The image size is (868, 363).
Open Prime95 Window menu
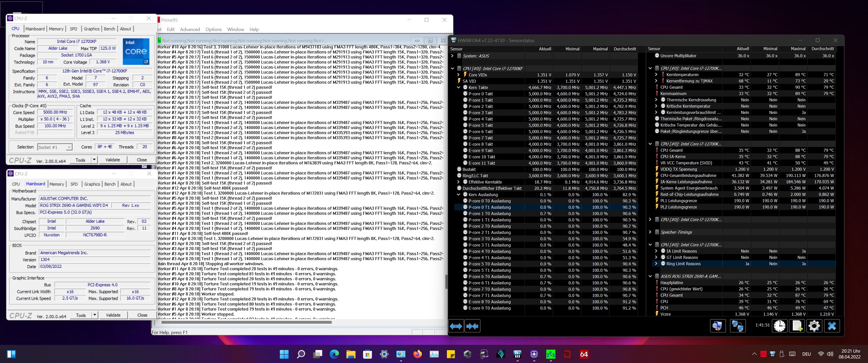tap(235, 29)
